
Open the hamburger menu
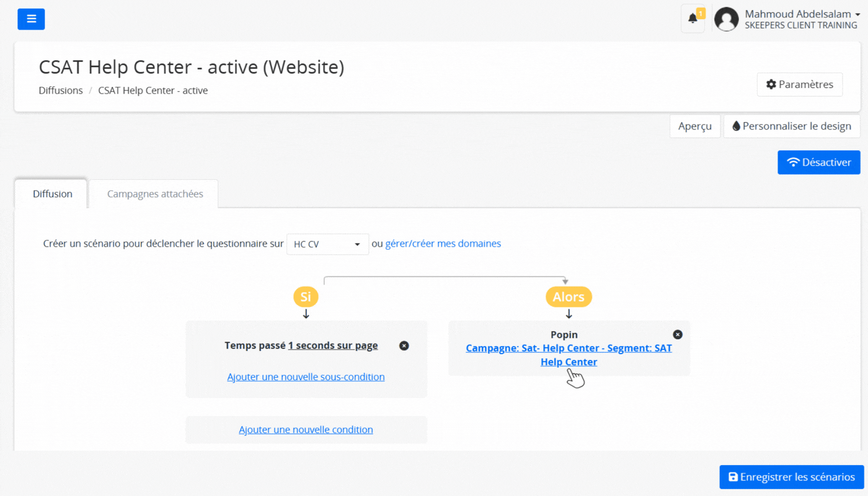31,19
